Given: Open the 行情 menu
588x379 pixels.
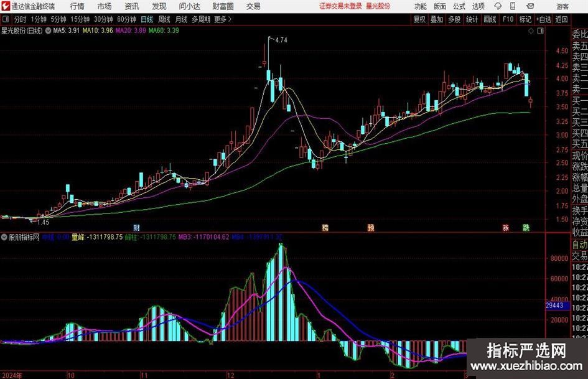Looking at the screenshot, I should click(77, 6).
